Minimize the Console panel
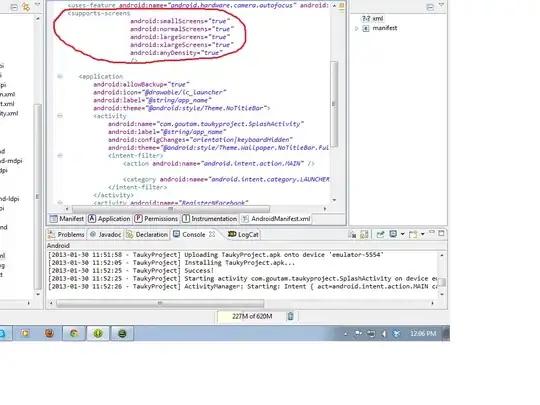540x405 pixels. tap(432, 232)
